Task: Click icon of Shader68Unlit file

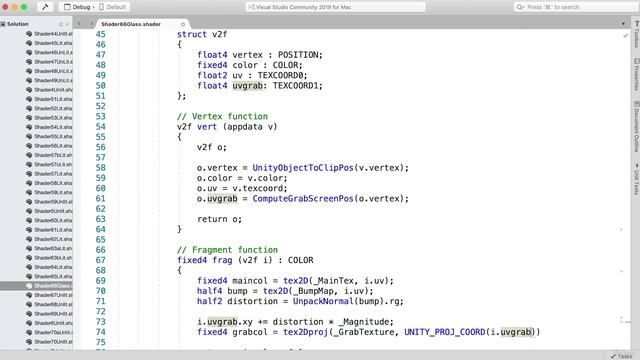Action: coord(29,304)
